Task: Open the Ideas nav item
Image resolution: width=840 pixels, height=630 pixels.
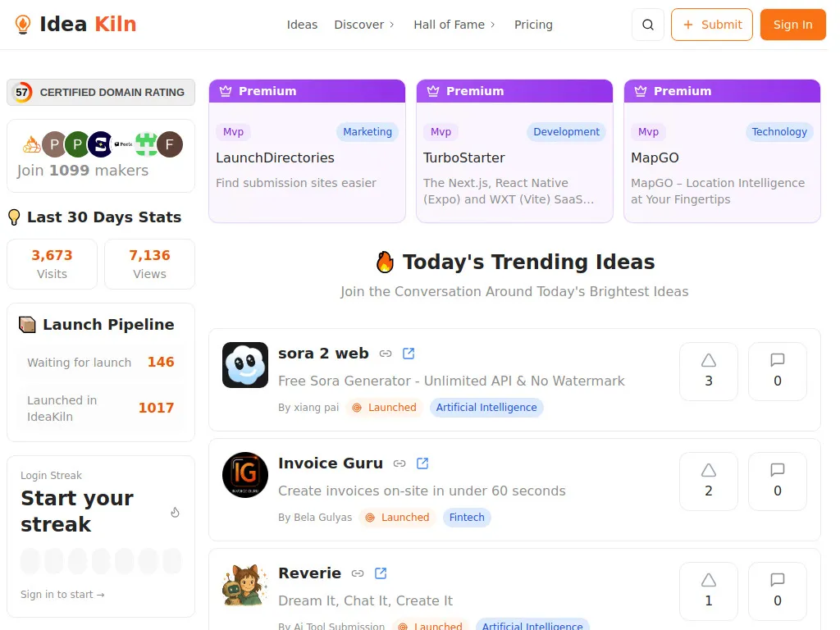Action: [x=302, y=25]
